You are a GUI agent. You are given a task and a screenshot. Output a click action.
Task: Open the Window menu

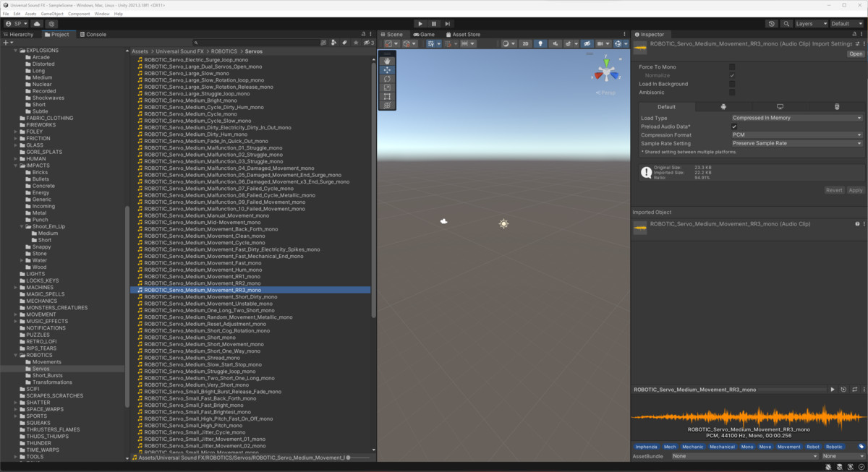102,14
